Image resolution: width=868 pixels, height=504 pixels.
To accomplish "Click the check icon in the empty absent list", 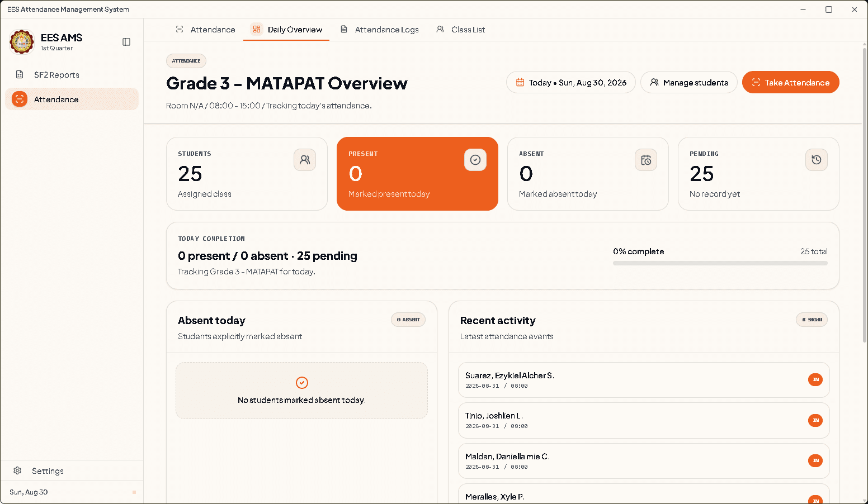I will tap(302, 383).
